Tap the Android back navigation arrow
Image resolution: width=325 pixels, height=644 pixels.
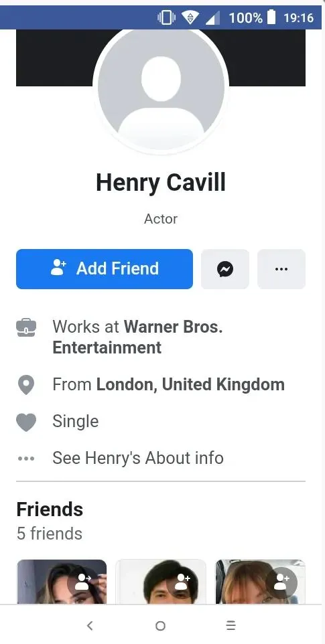(x=90, y=625)
